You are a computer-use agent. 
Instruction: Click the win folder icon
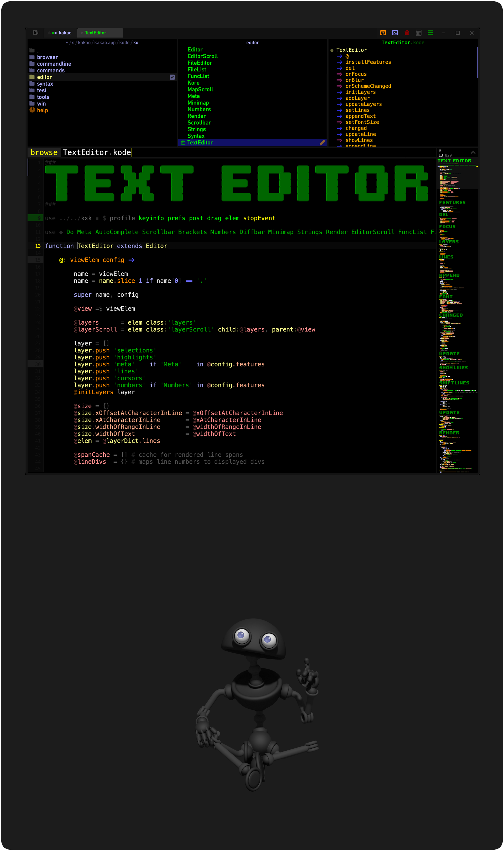coord(32,103)
